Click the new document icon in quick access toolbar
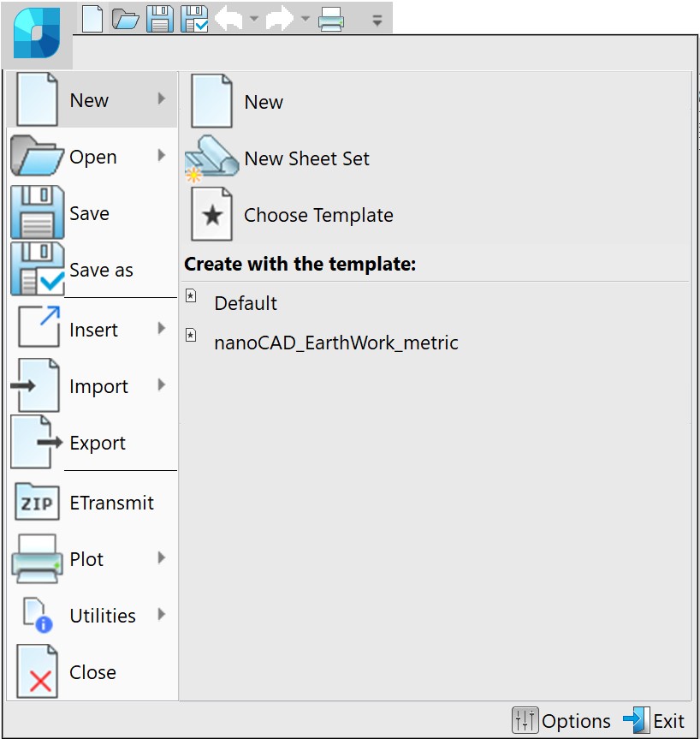 (x=92, y=18)
